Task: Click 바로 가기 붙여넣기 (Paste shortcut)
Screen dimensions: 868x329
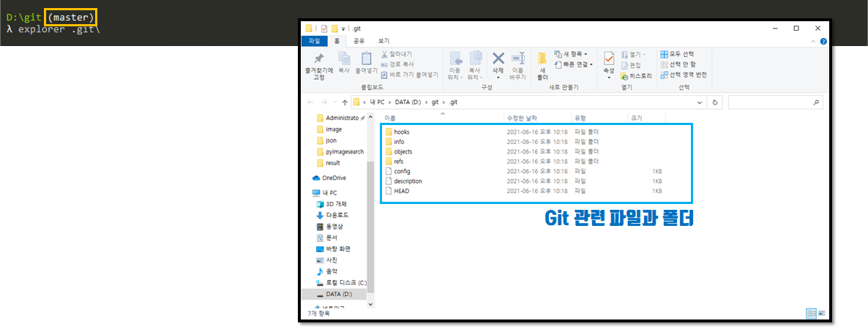Action: pyautogui.click(x=409, y=74)
